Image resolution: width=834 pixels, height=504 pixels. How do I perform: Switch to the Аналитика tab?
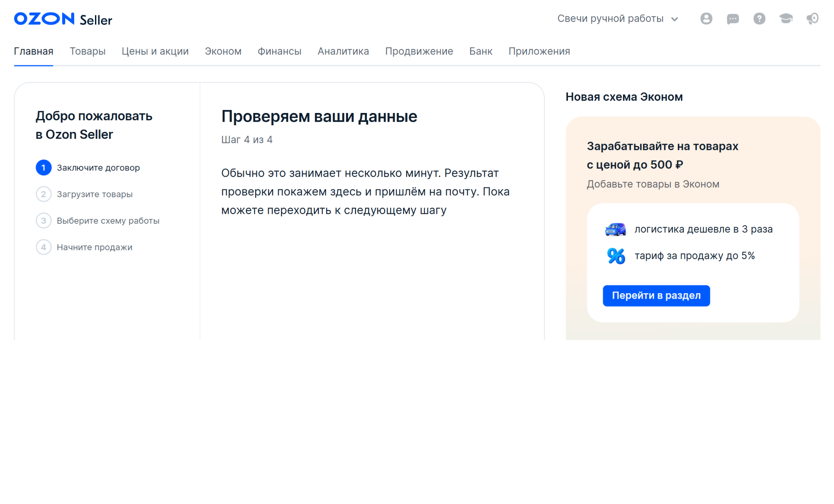click(343, 51)
